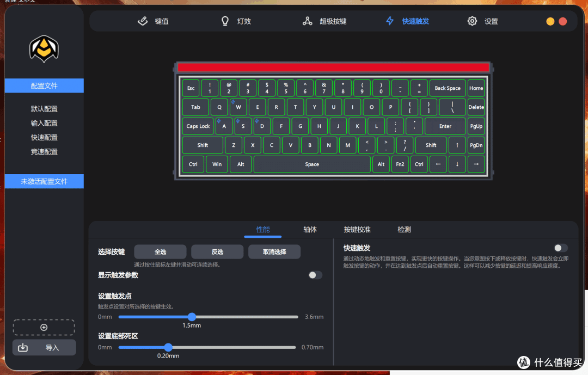Click the lightning bolt rapid trigger icon

click(x=390, y=21)
